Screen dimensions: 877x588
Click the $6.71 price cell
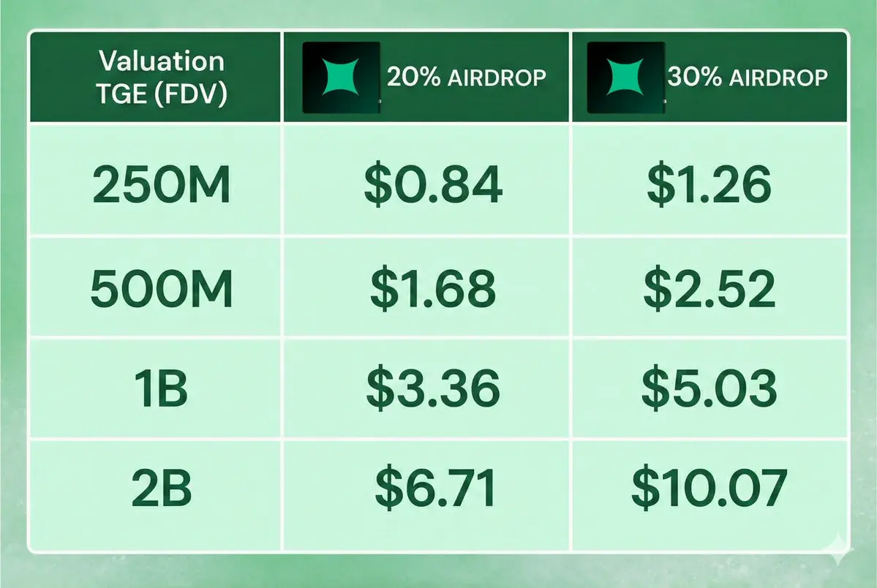pos(435,488)
